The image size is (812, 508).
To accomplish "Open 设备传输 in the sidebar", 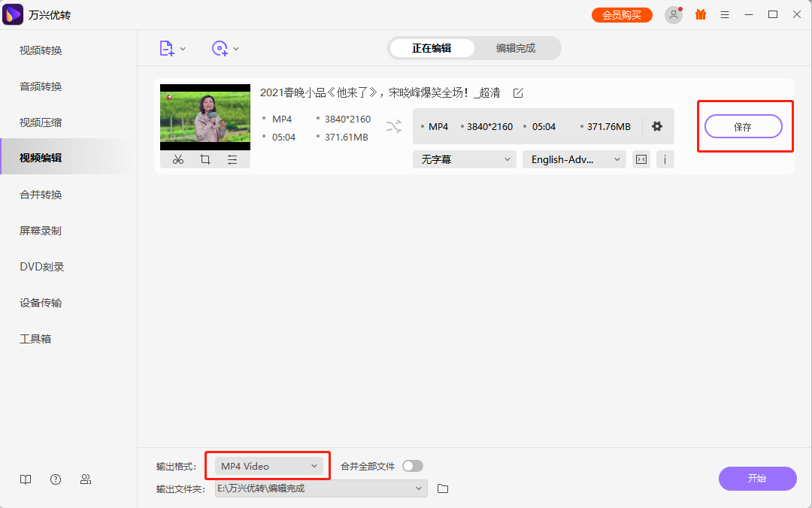I will point(41,303).
